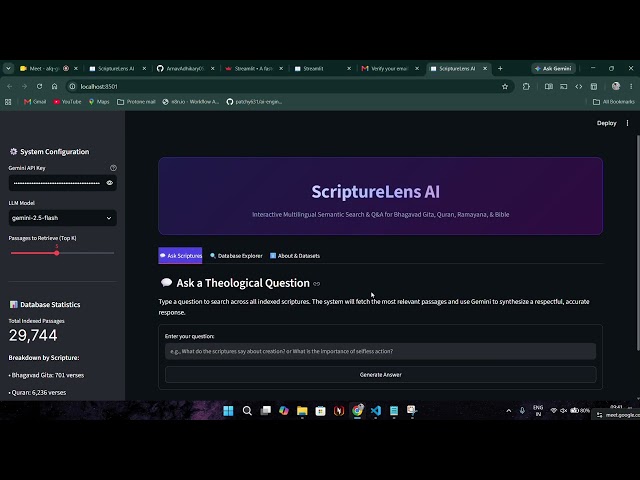Click Passages to Retrieve slider handle

tap(57, 253)
